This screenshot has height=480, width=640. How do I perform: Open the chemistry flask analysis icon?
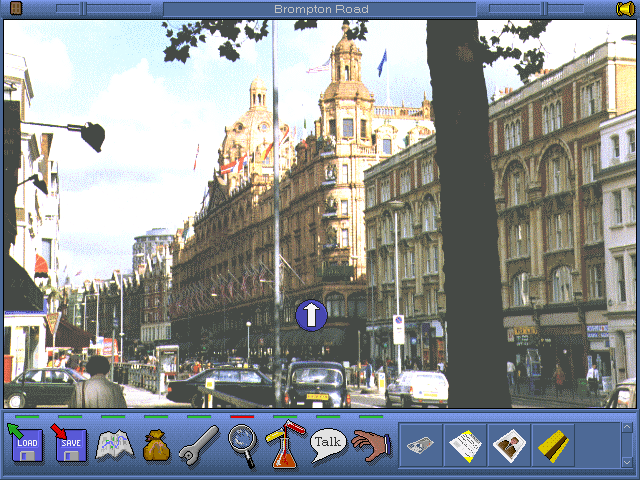pyautogui.click(x=284, y=444)
